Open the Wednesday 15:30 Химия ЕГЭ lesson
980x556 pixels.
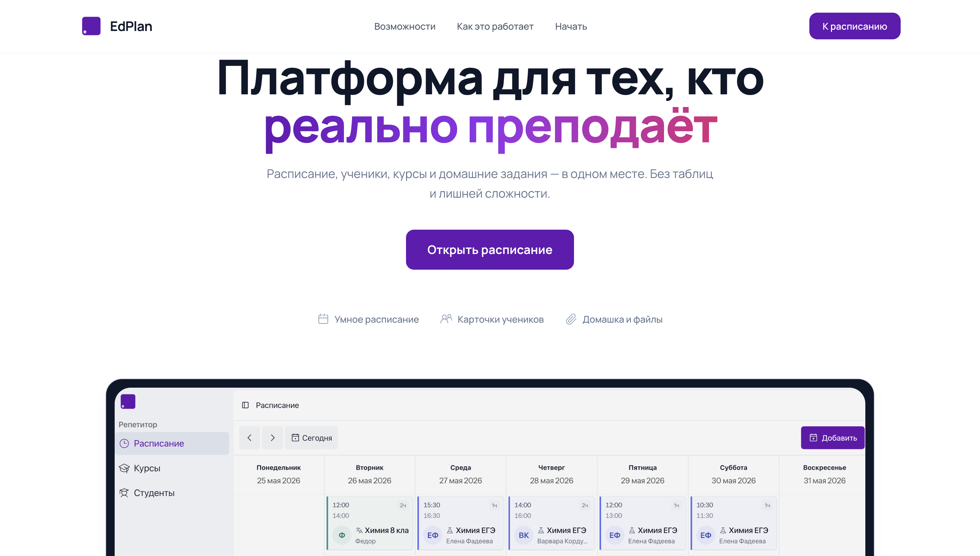[460, 523]
